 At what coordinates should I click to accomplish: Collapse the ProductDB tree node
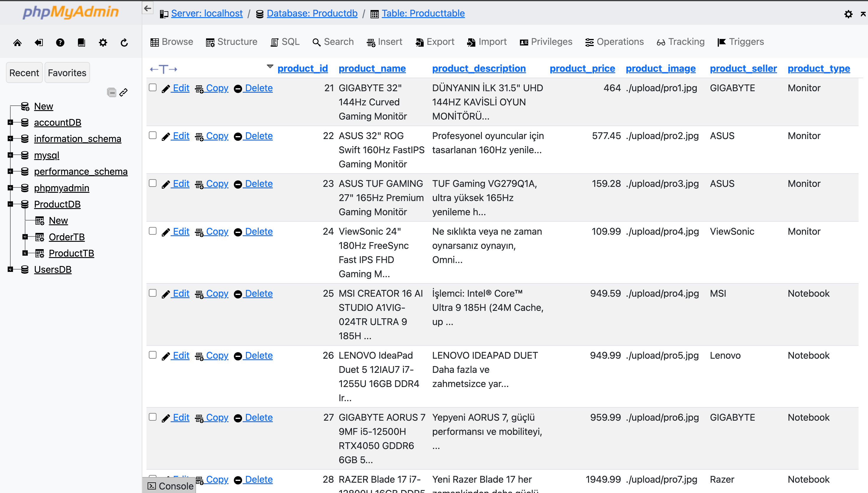pos(10,204)
